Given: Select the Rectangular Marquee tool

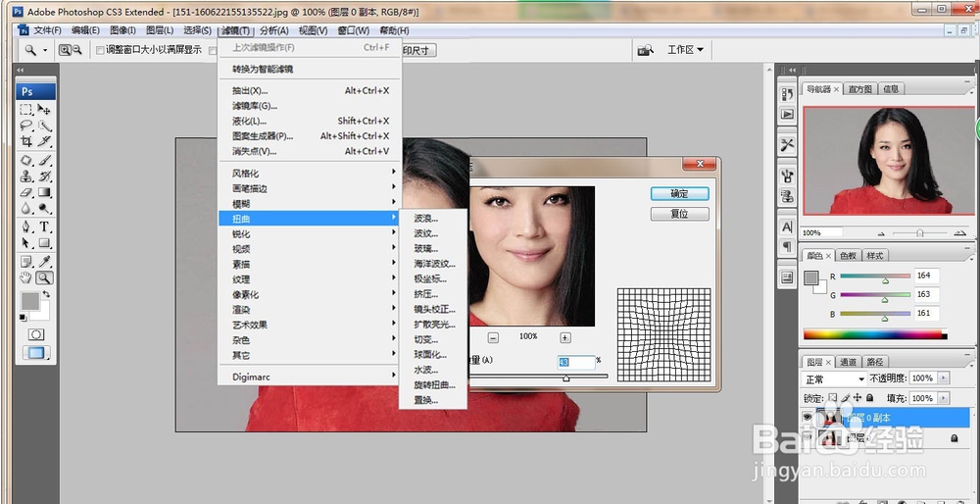Looking at the screenshot, I should [x=26, y=110].
